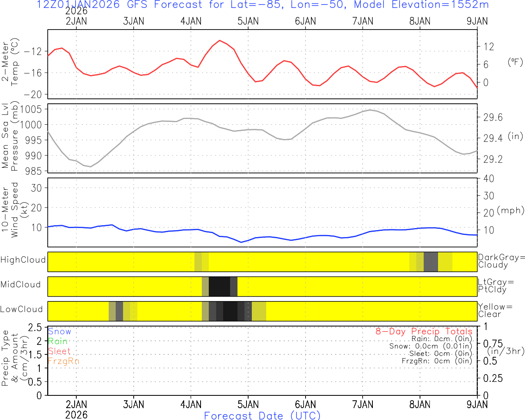The height and width of the screenshot is (420, 525).
Task: Click the 8-Day Precip Totals heading
Action: pyautogui.click(x=424, y=331)
